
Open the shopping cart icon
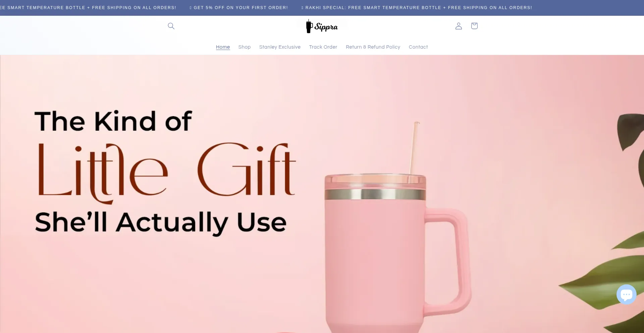coord(474,26)
